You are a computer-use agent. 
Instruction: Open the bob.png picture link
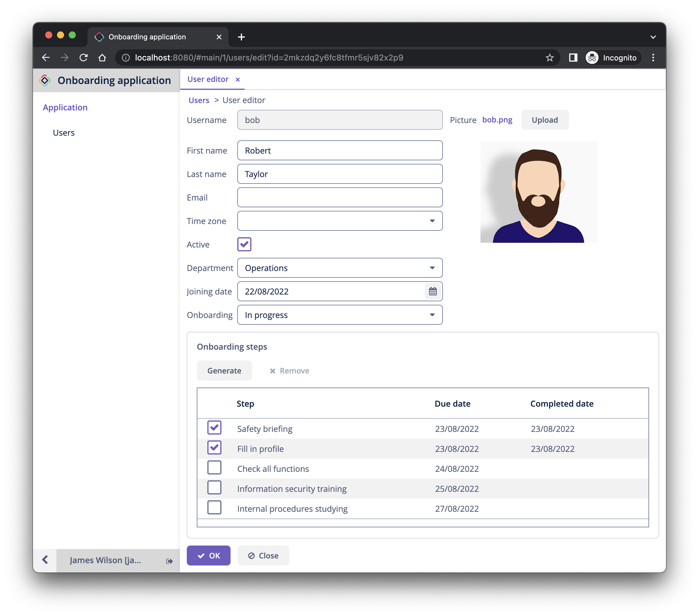point(497,120)
